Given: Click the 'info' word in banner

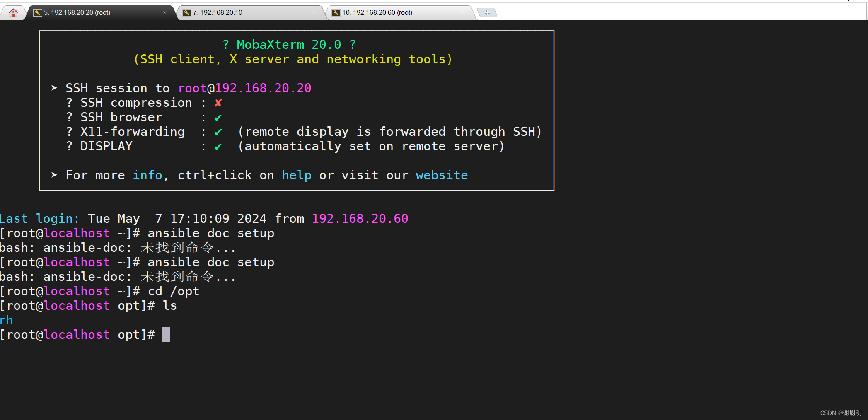Looking at the screenshot, I should click(147, 175).
